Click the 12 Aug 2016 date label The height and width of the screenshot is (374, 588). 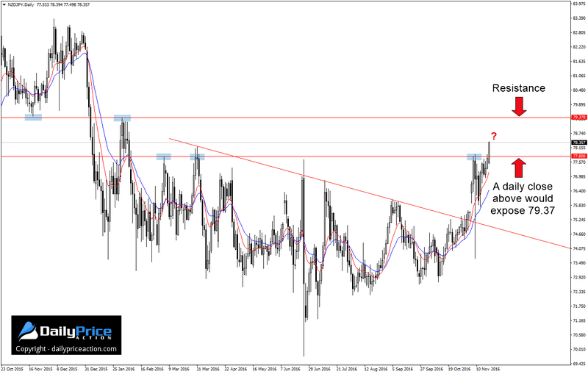pyautogui.click(x=376, y=369)
